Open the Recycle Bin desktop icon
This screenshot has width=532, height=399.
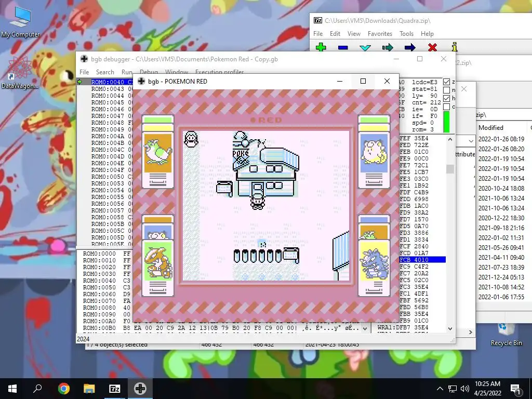[x=506, y=334]
